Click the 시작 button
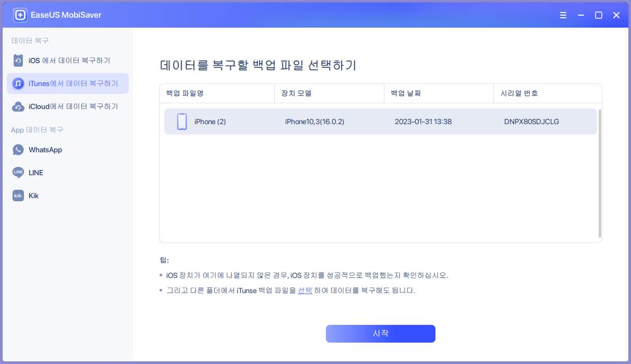This screenshot has height=364, width=631. pos(380,334)
